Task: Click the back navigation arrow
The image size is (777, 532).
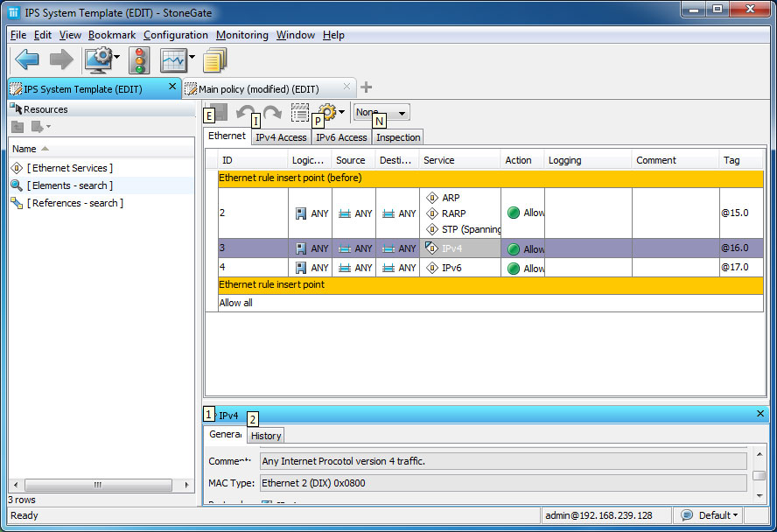Action: click(27, 59)
